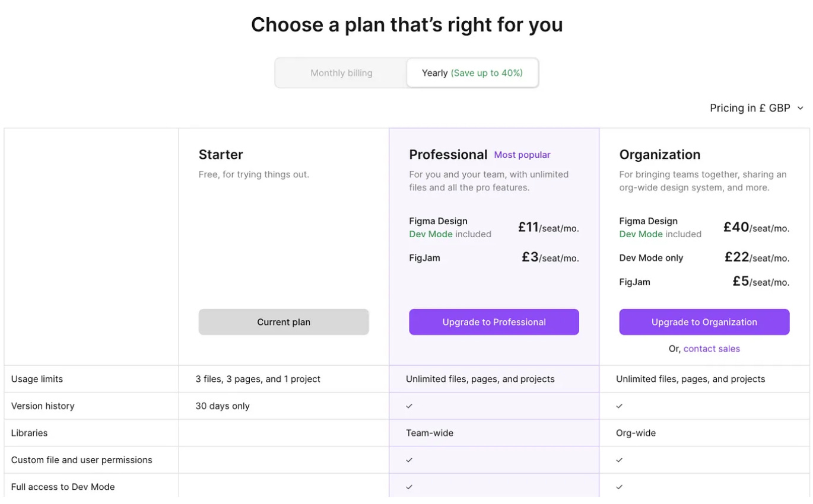
Task: Click the Current plan button
Action: pyautogui.click(x=284, y=322)
